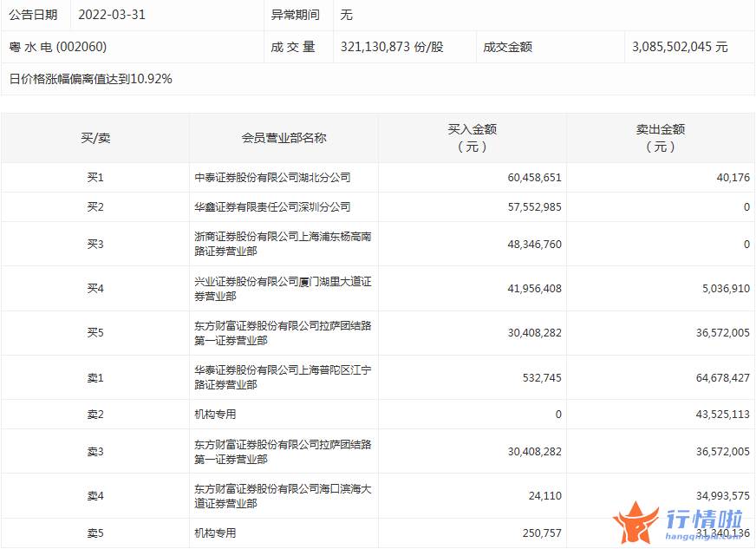Select the 卖4 row label
756x549 pixels.
tap(95, 496)
